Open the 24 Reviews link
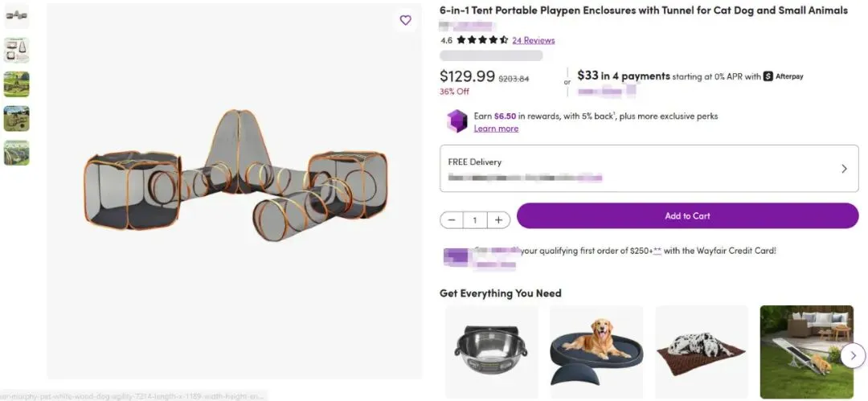This screenshot has width=868, height=401. click(533, 40)
